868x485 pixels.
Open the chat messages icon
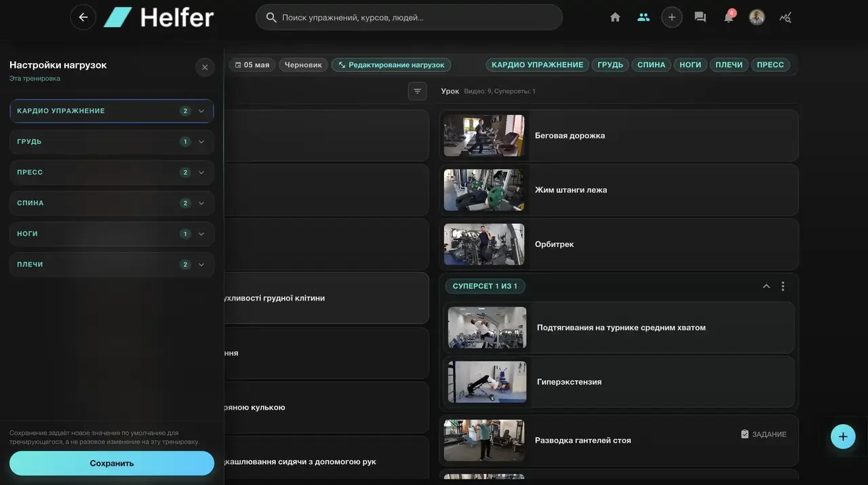[x=700, y=18]
